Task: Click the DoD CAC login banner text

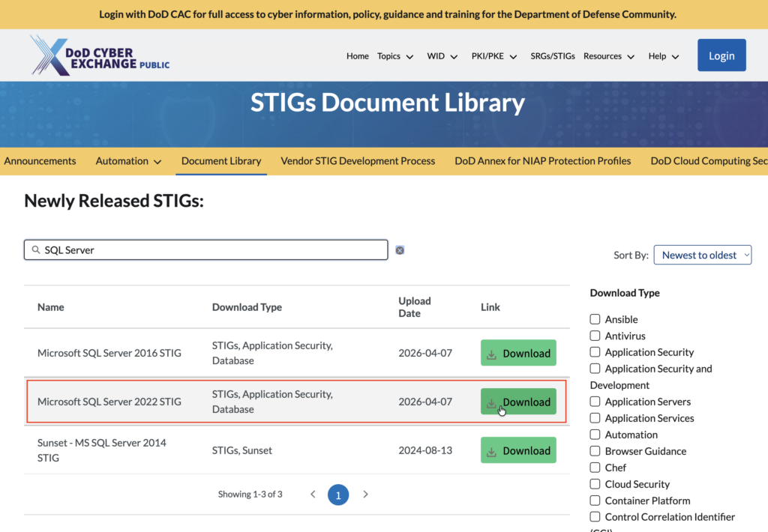Action: point(388,14)
